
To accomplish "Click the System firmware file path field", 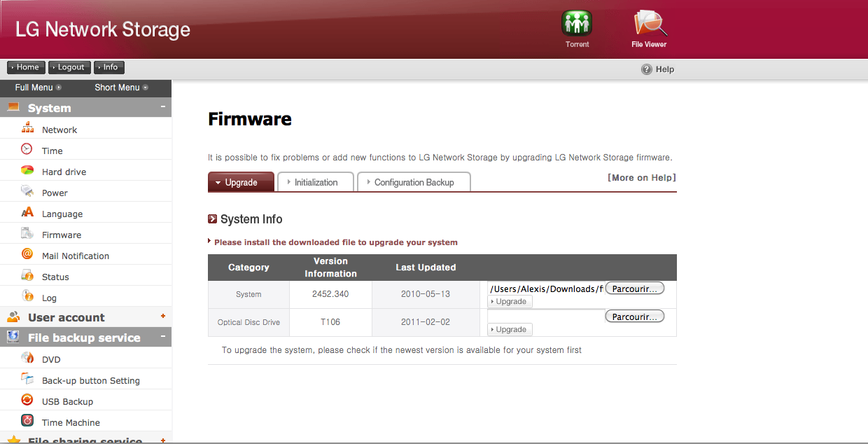I will [x=546, y=289].
